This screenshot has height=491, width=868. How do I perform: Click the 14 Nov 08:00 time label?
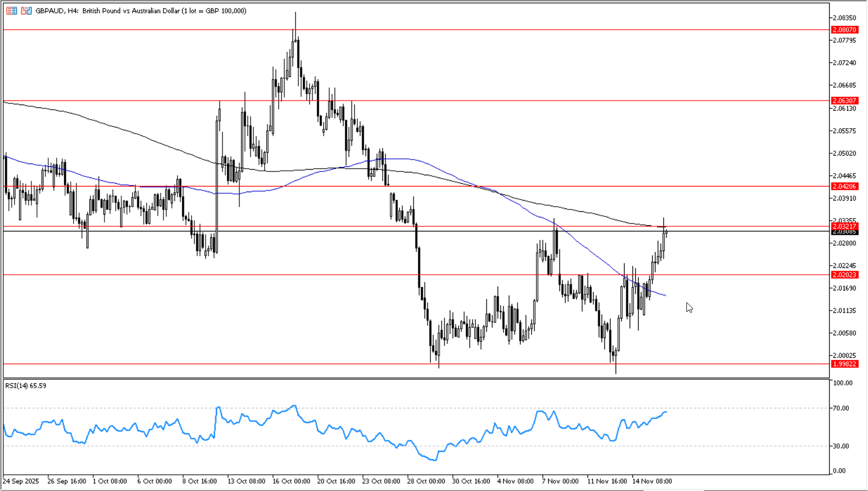pos(652,481)
